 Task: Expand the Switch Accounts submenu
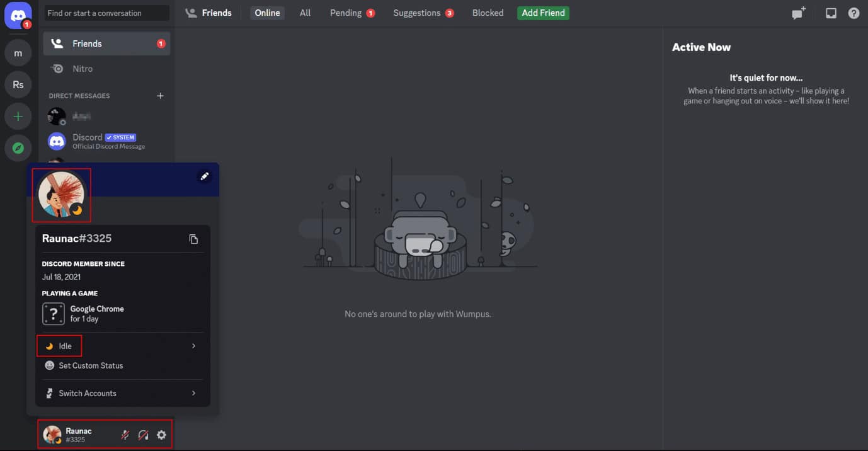tap(193, 392)
